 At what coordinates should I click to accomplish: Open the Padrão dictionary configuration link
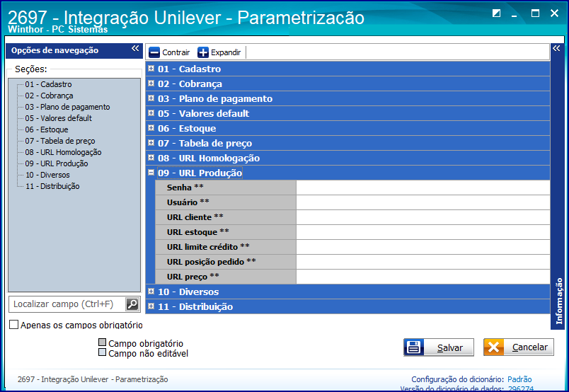pyautogui.click(x=519, y=379)
